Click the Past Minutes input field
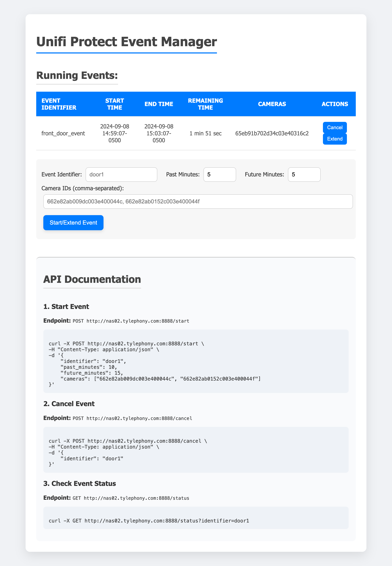Viewport: 392px width, 566px height. pos(219,174)
